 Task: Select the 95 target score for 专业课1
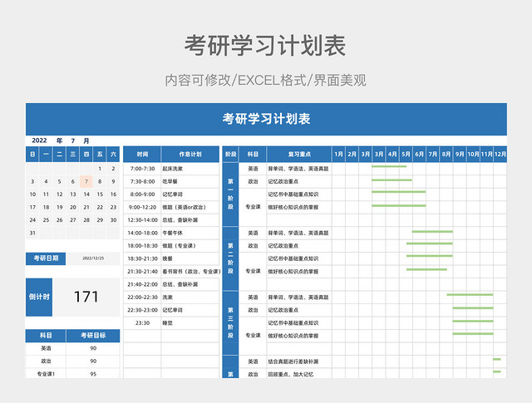click(x=93, y=374)
